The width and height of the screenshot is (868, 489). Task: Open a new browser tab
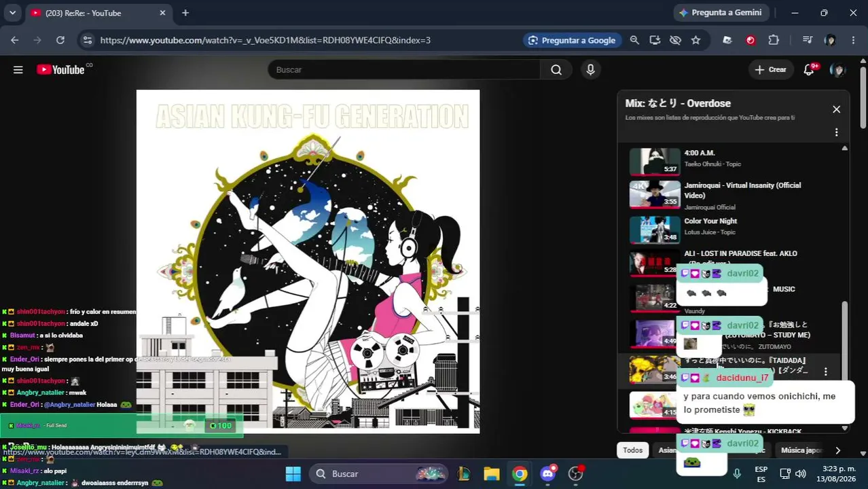coord(185,13)
